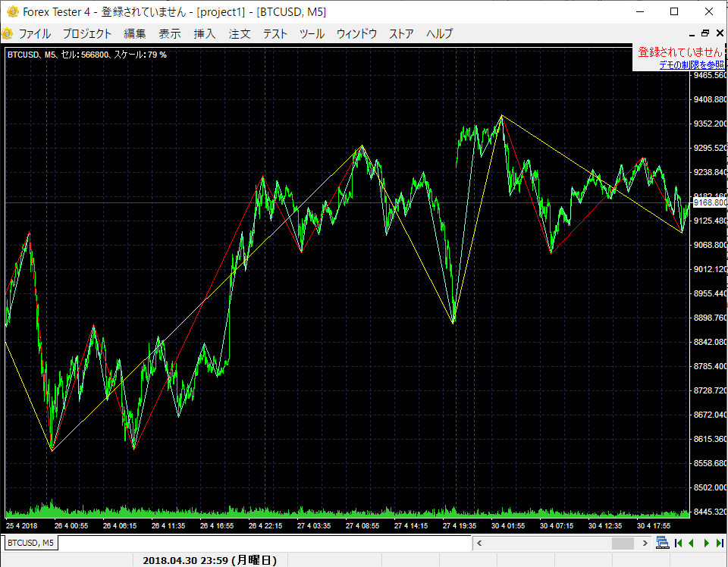Click the 30 4 17:55 time axis label
Screen dimensions: 728x567
(x=654, y=526)
